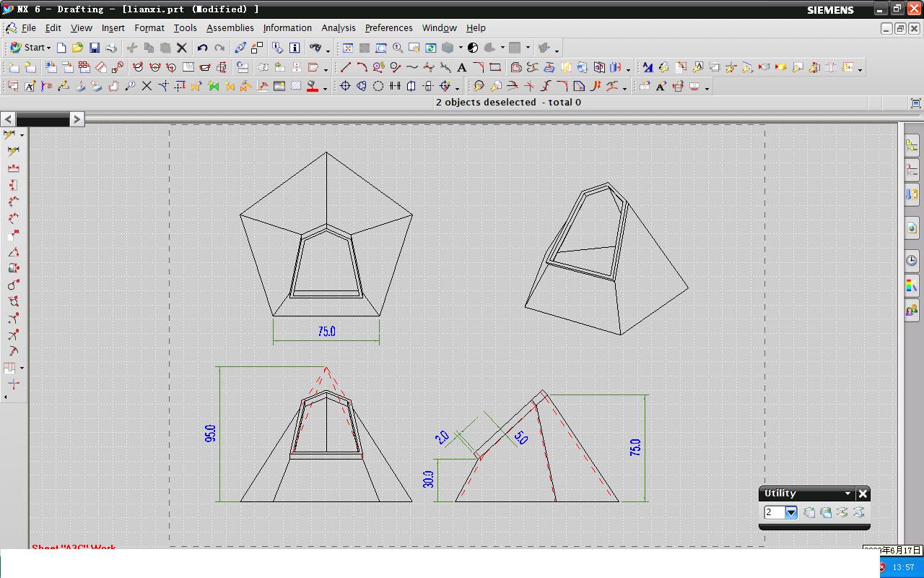This screenshot has height=578, width=924.
Task: Click the Raster Image icon
Action: tap(279, 86)
